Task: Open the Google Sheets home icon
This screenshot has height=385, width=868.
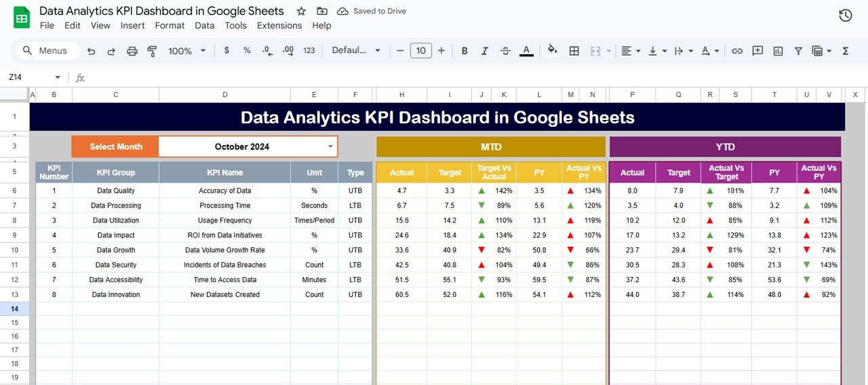Action: point(22,18)
